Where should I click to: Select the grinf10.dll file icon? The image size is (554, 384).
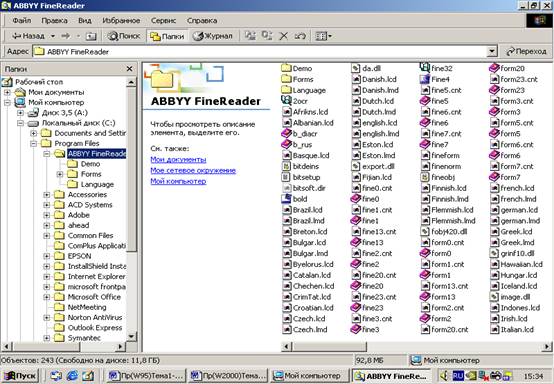pyautogui.click(x=494, y=253)
